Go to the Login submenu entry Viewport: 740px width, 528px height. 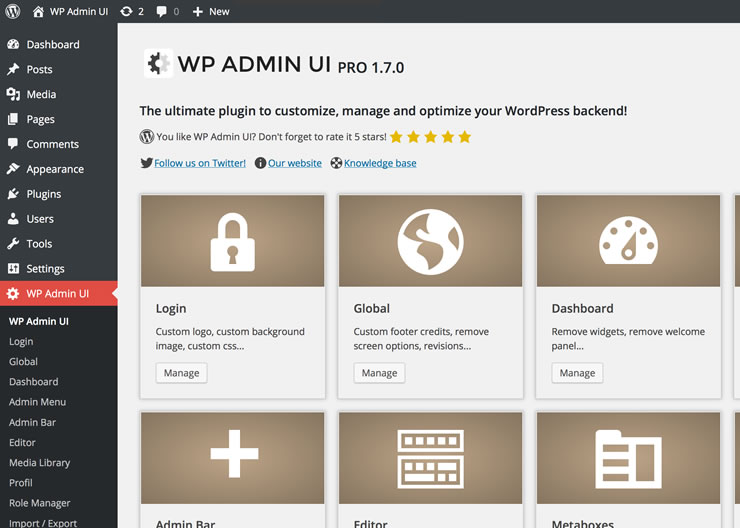[21, 342]
